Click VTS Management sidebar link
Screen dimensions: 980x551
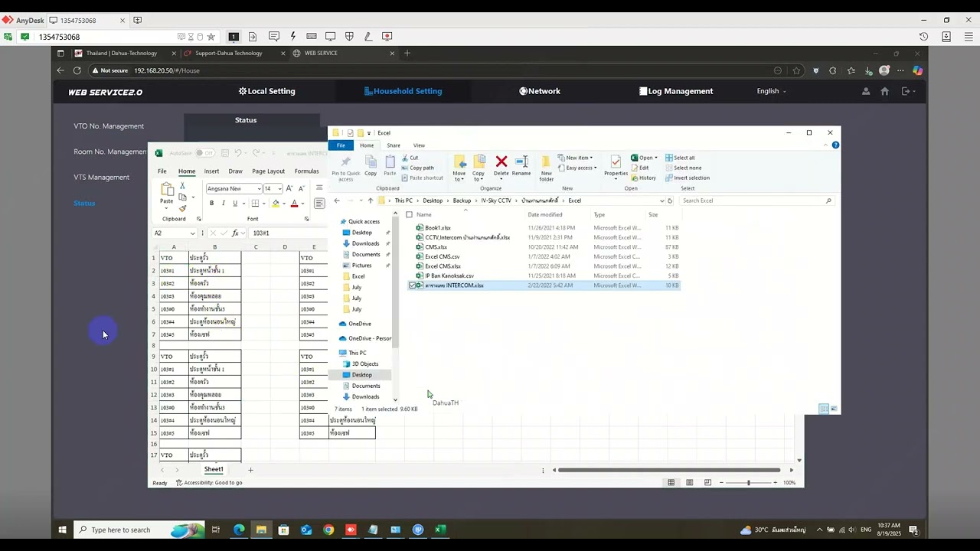pos(102,178)
